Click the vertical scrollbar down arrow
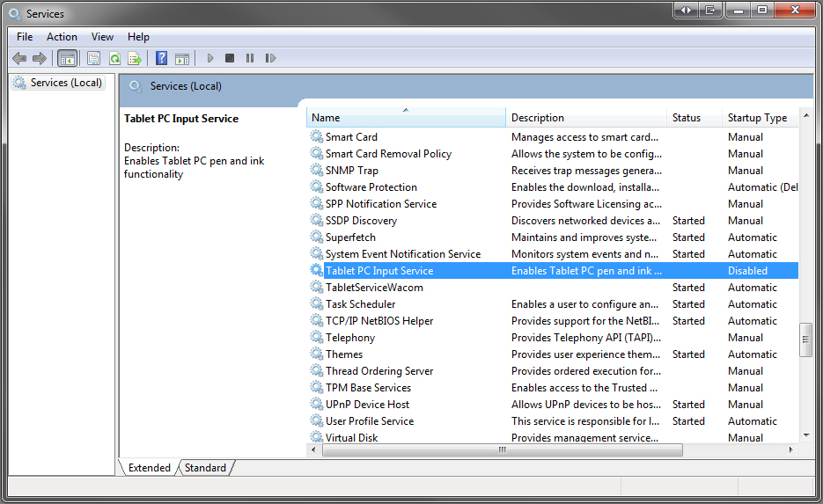The width and height of the screenshot is (823, 504). (x=805, y=434)
